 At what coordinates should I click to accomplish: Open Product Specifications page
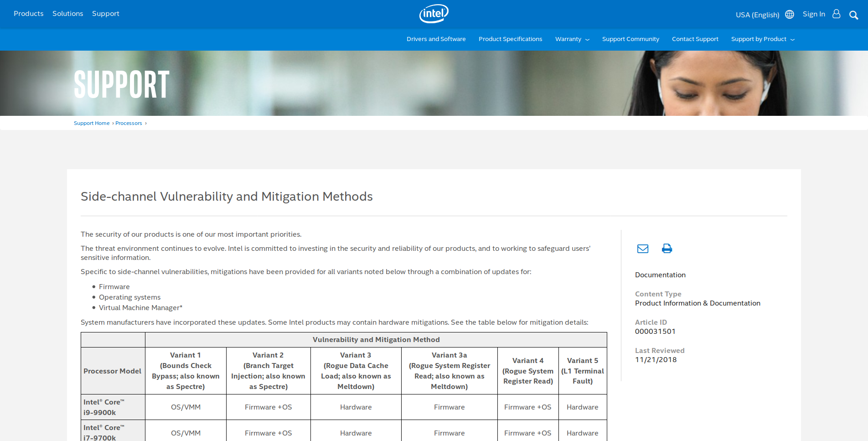(510, 39)
